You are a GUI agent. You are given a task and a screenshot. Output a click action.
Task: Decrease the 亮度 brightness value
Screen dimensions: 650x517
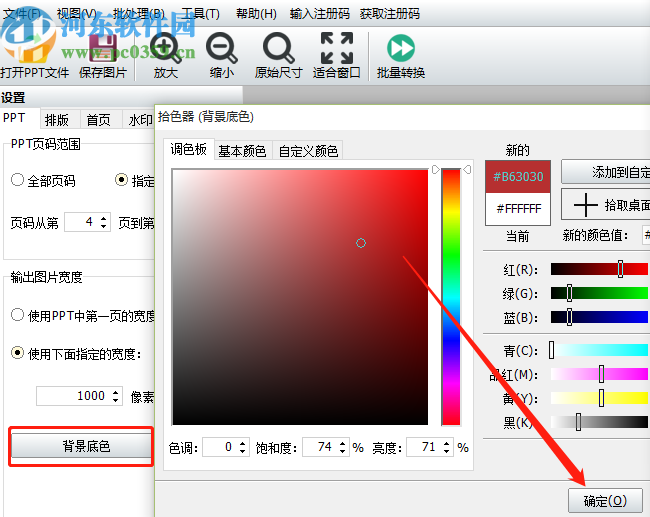tap(446, 451)
